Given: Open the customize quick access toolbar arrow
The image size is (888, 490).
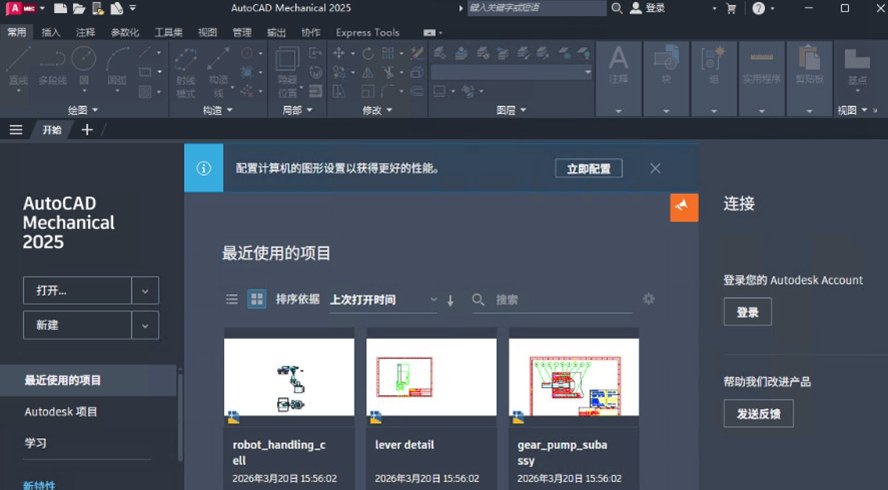Looking at the screenshot, I should (x=133, y=8).
